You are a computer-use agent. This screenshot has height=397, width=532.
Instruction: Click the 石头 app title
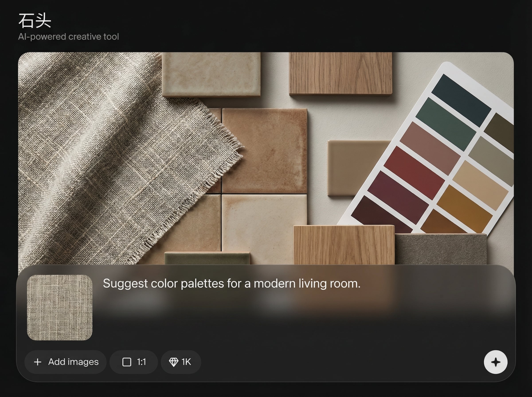coord(35,21)
